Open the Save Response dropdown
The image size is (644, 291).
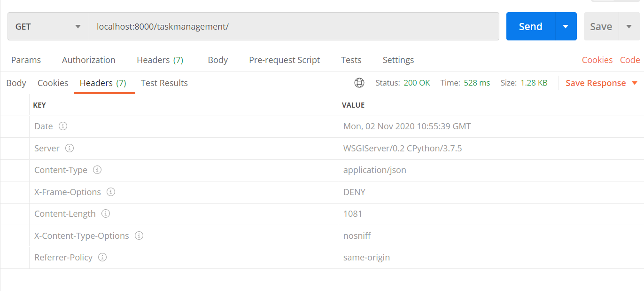(601, 83)
